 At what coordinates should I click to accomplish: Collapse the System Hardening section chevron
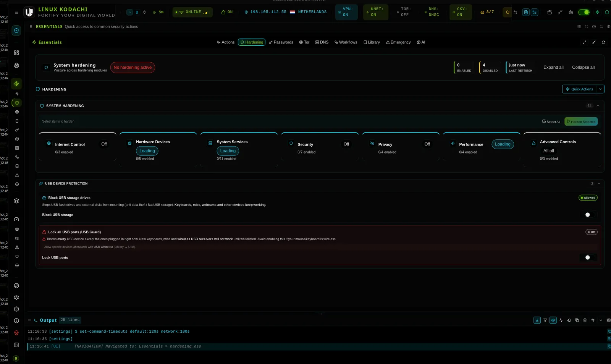[598, 106]
